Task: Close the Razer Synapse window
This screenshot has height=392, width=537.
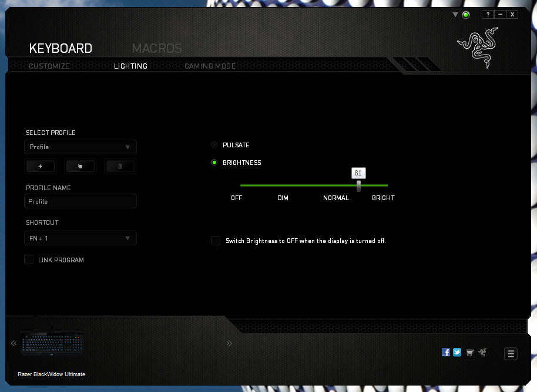Action: tap(512, 14)
